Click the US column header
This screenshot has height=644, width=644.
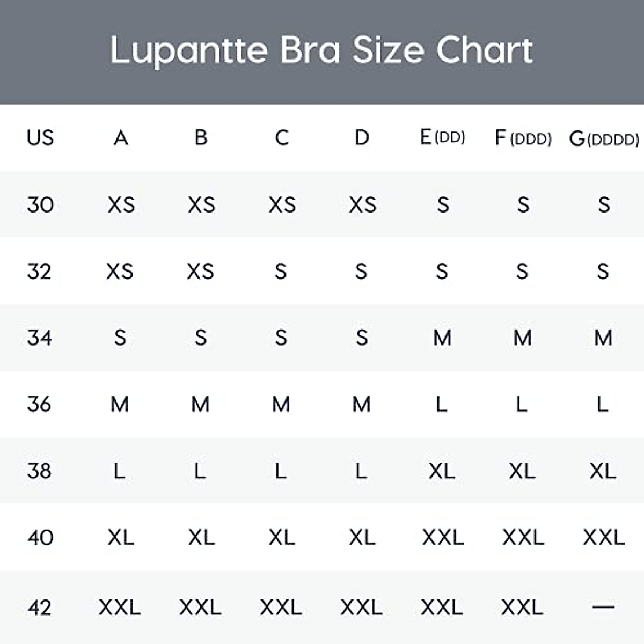[40, 138]
